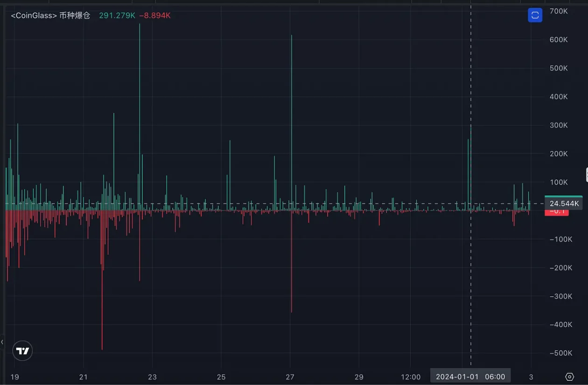The width and height of the screenshot is (588, 385).
Task: Click the blue fullscreen icon on the chart
Action: click(535, 15)
